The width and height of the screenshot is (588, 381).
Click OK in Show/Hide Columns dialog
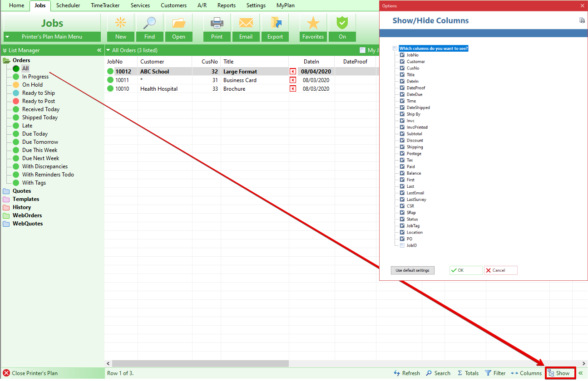pos(466,270)
